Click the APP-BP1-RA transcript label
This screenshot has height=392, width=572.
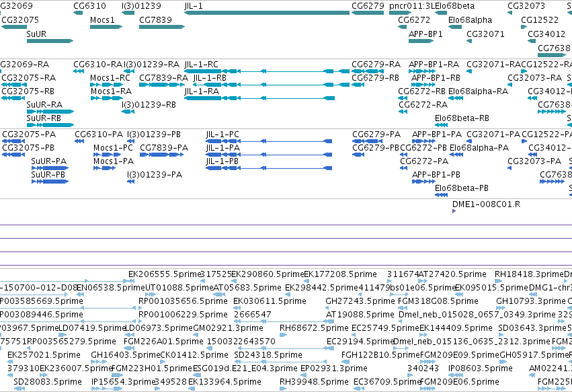[434, 65]
